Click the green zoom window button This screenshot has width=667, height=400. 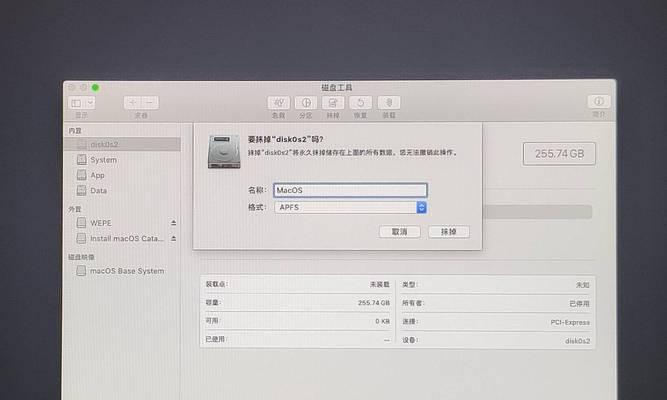point(95,87)
